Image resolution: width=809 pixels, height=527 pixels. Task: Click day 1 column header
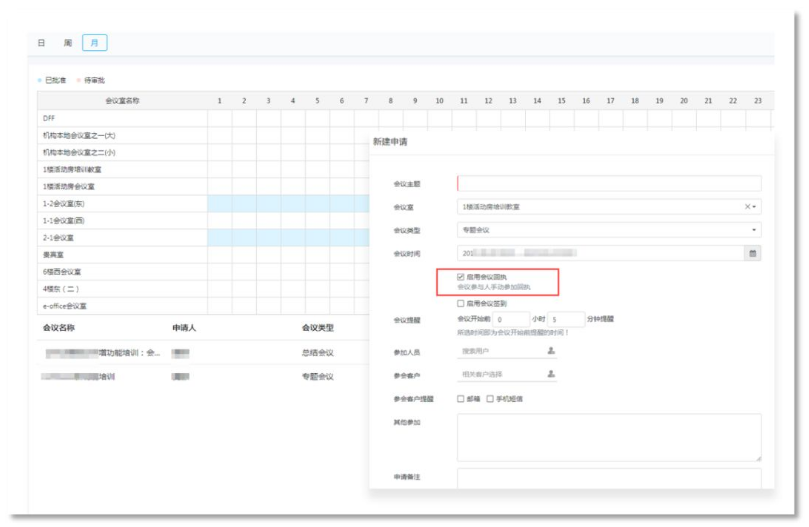[220, 101]
